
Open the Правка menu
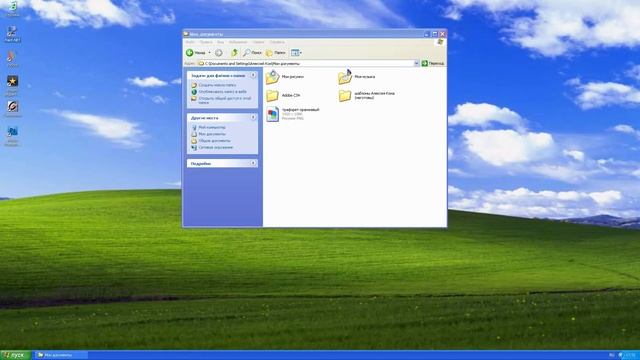[206, 42]
